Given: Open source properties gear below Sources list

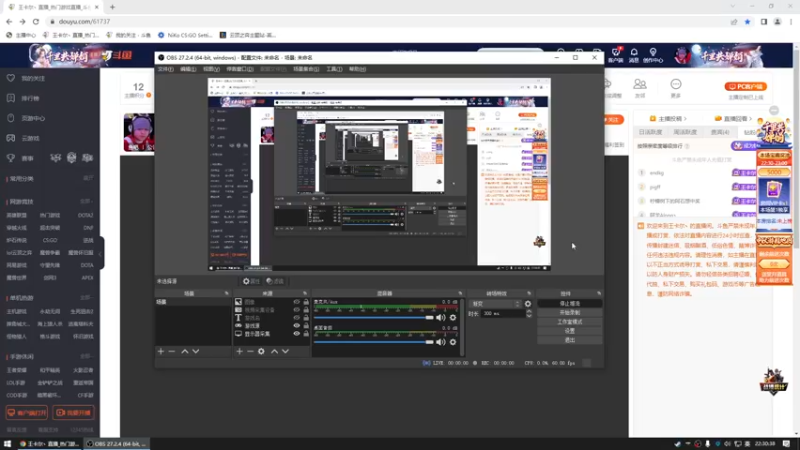Looking at the screenshot, I should [x=261, y=352].
